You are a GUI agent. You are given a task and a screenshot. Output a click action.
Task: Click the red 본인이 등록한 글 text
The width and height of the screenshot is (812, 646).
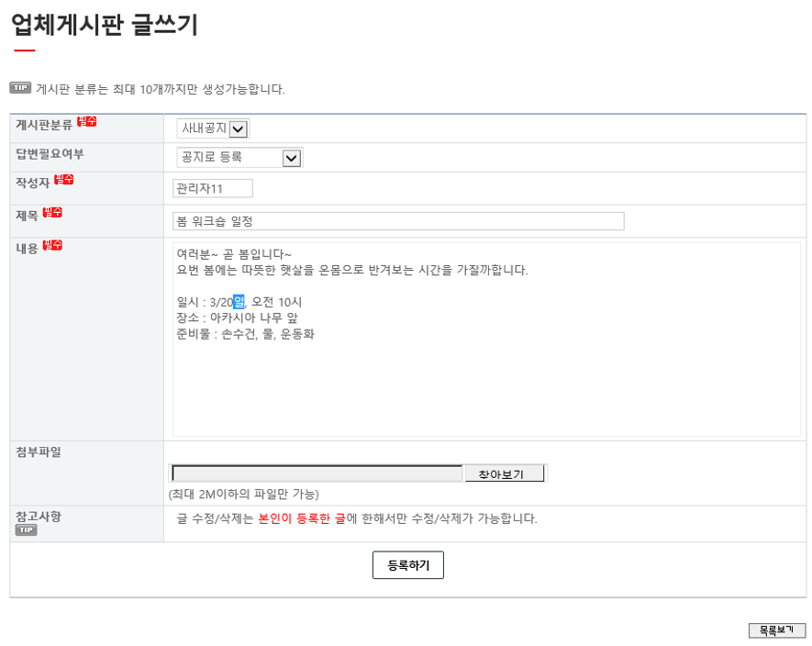point(301,518)
